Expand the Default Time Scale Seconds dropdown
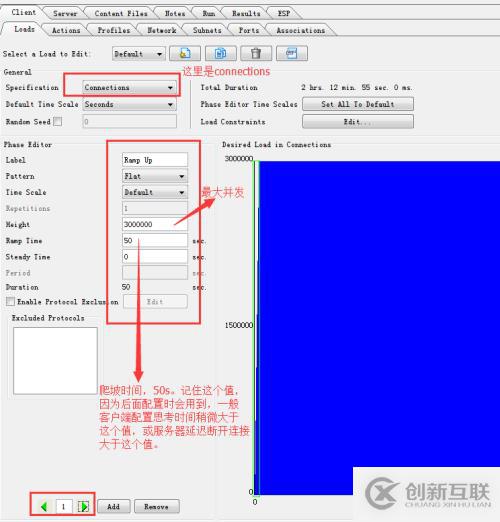 [x=130, y=104]
